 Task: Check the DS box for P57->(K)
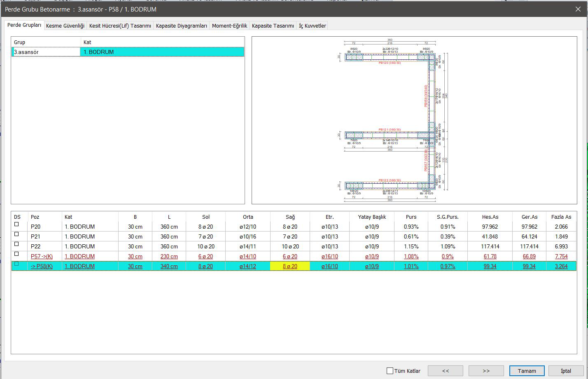(16, 254)
